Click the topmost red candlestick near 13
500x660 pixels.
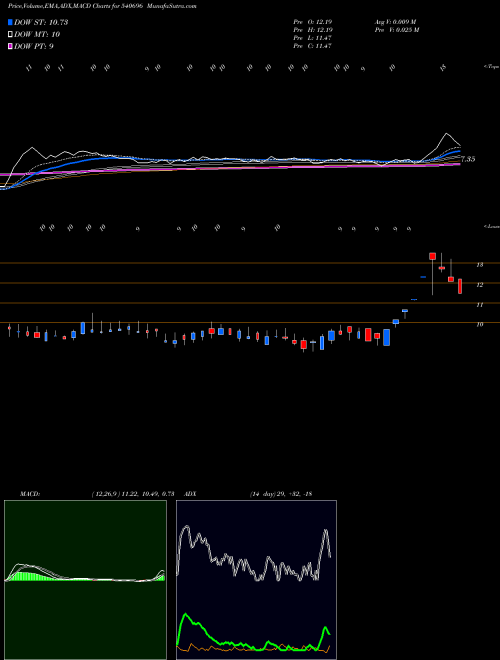432,256
